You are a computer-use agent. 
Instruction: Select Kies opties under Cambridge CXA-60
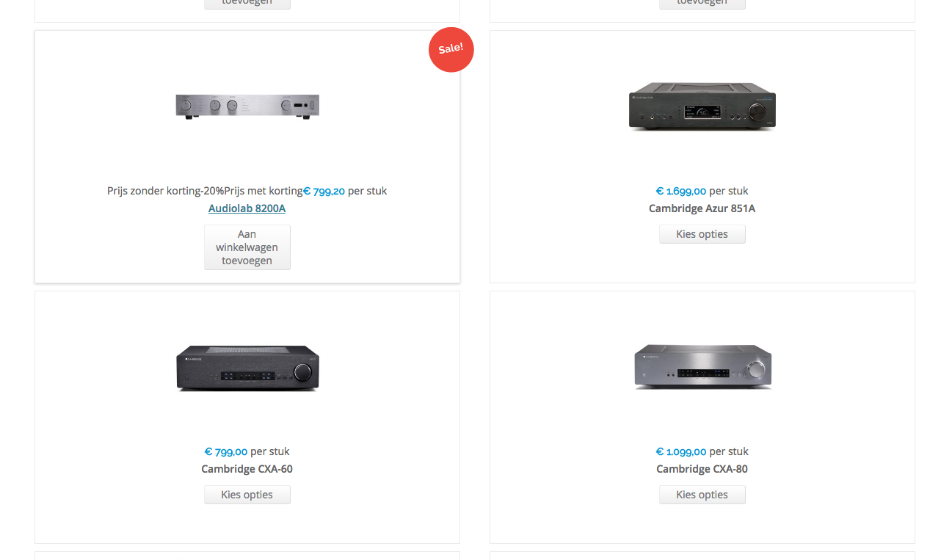point(247,495)
